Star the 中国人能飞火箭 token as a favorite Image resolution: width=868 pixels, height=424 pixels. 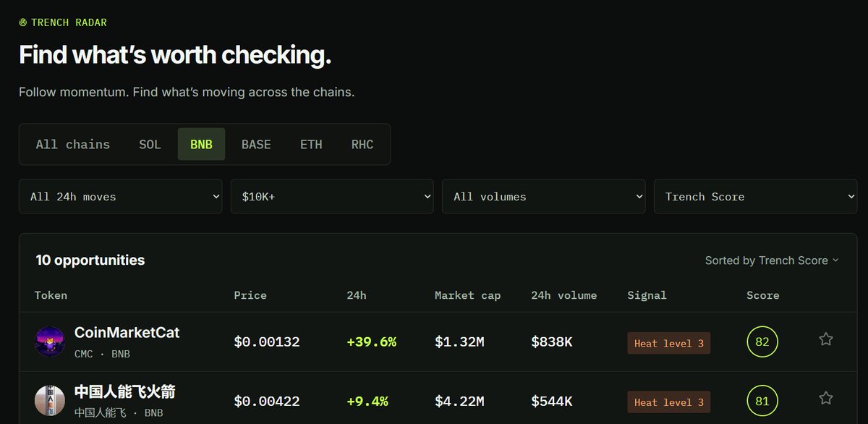pyautogui.click(x=826, y=399)
